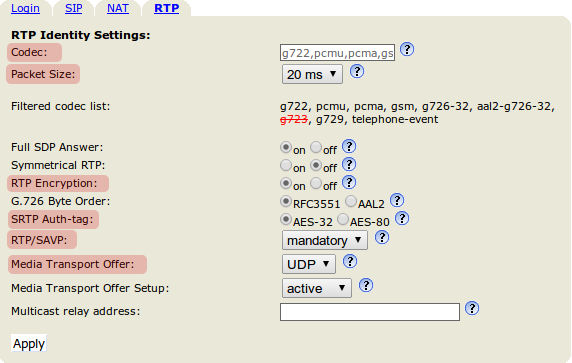Show help for G.726 Byte Order

pyautogui.click(x=397, y=200)
